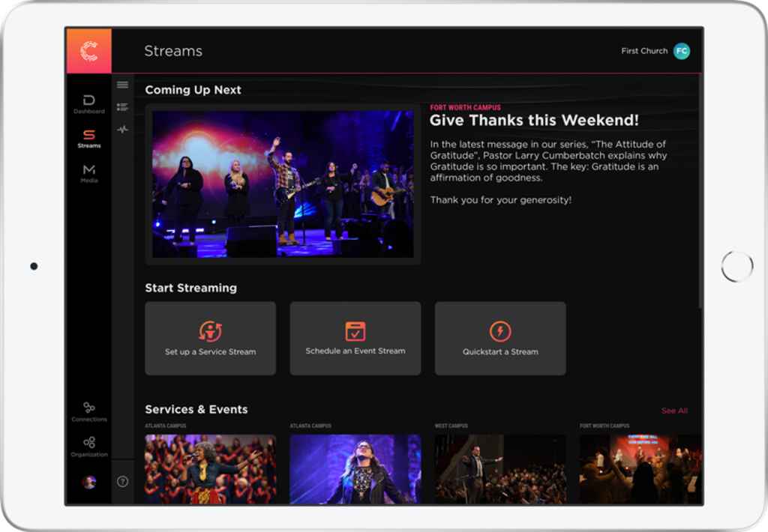This screenshot has width=768, height=532.
Task: Open See All services and events
Action: pos(674,411)
